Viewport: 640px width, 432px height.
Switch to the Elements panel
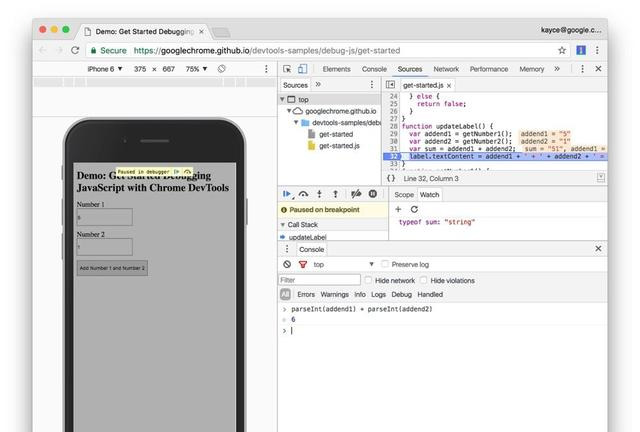[336, 69]
